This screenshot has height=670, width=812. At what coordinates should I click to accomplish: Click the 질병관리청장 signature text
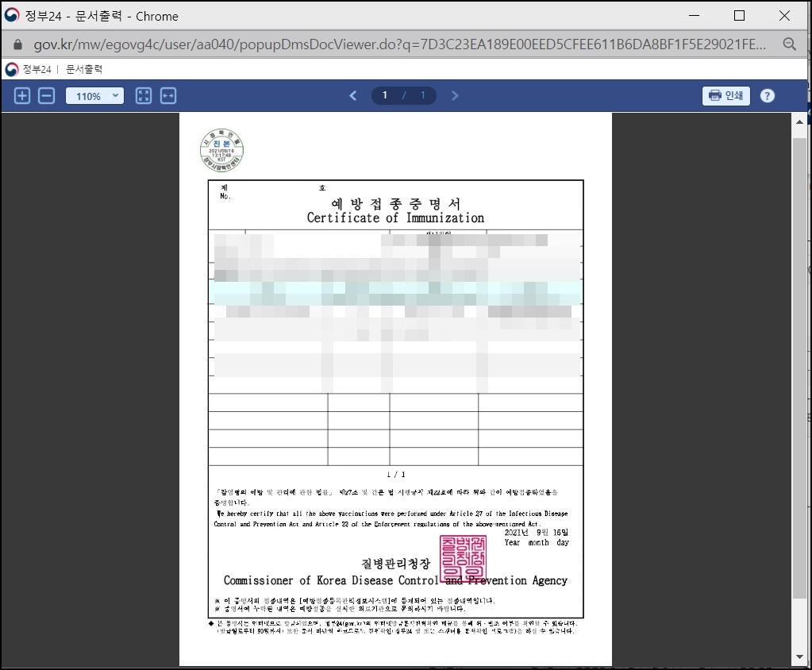tap(395, 563)
